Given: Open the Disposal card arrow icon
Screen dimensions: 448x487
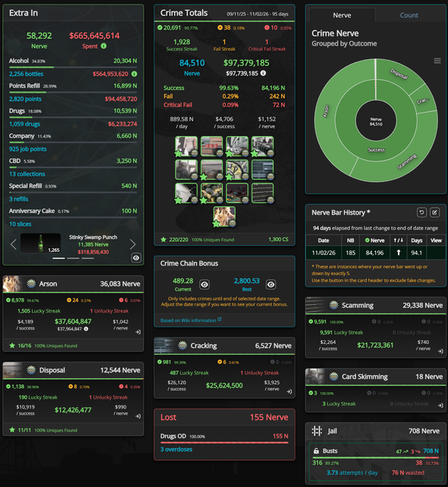Looking at the screenshot, I should [x=138, y=416].
